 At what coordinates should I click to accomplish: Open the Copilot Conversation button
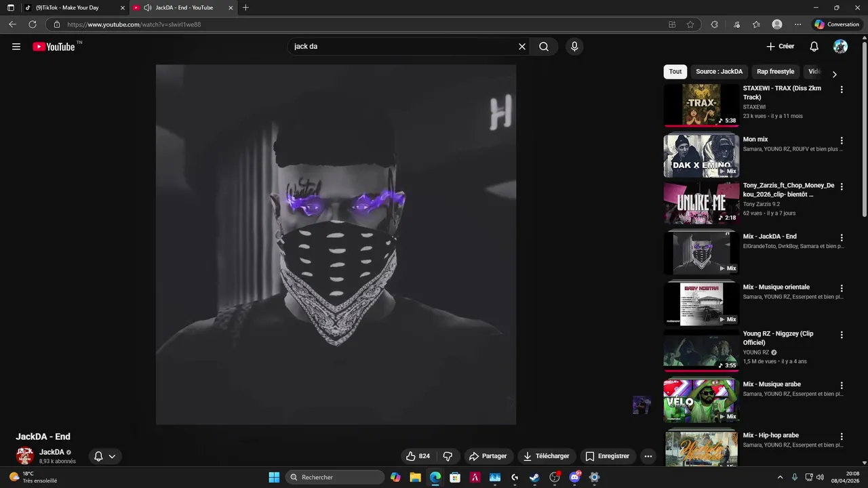(x=837, y=24)
